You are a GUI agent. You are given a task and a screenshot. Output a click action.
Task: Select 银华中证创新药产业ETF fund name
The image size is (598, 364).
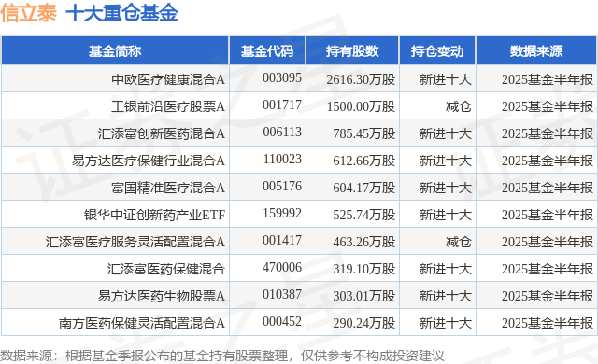tap(155, 215)
